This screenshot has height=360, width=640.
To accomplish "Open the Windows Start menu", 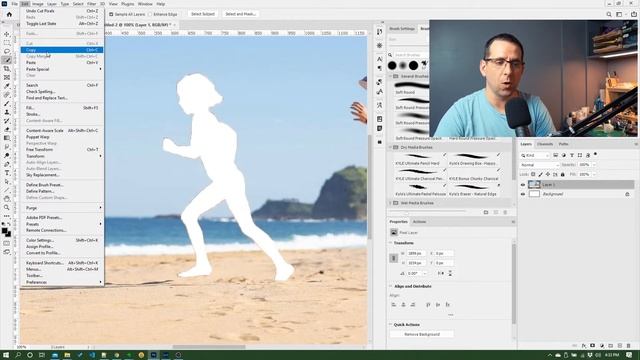I will click(6, 355).
